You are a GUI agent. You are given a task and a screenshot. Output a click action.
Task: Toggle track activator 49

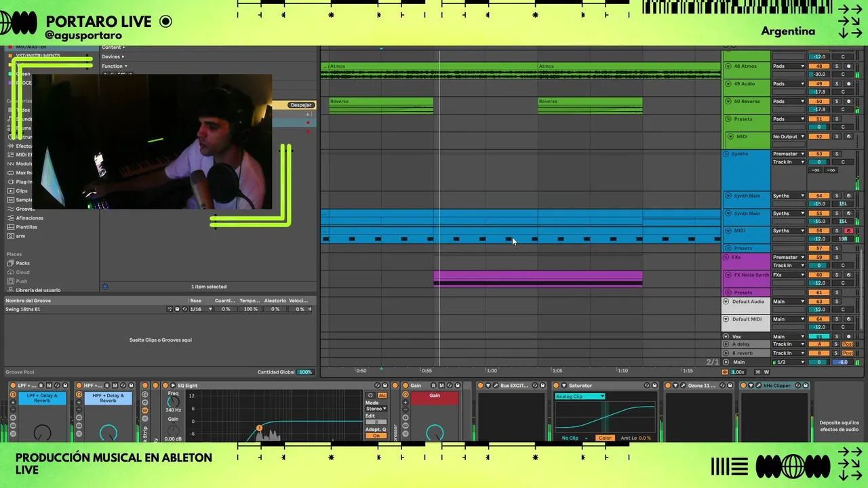(819, 84)
